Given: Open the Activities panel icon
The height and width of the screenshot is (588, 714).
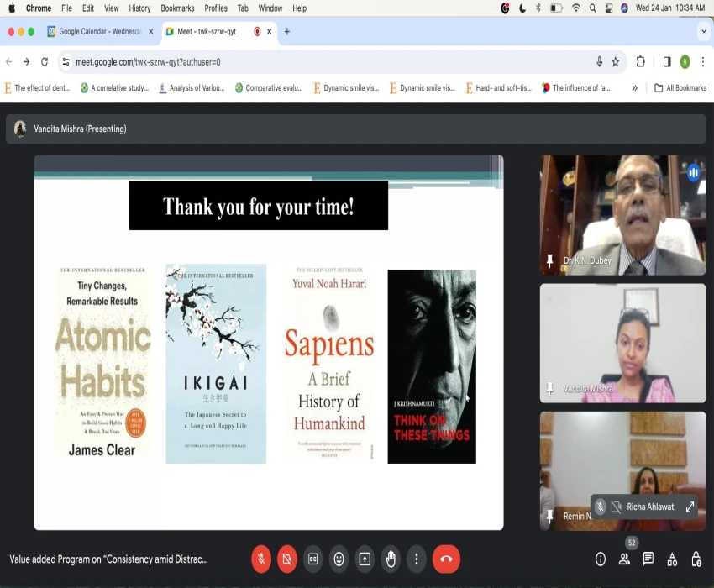Looking at the screenshot, I should (x=672, y=559).
